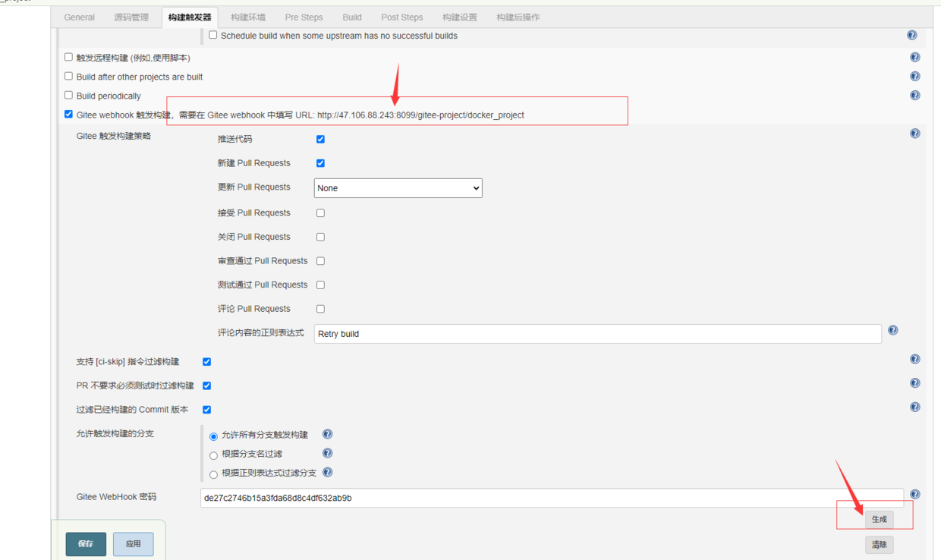
Task: Enable Build after other projects are built
Action: pos(69,76)
